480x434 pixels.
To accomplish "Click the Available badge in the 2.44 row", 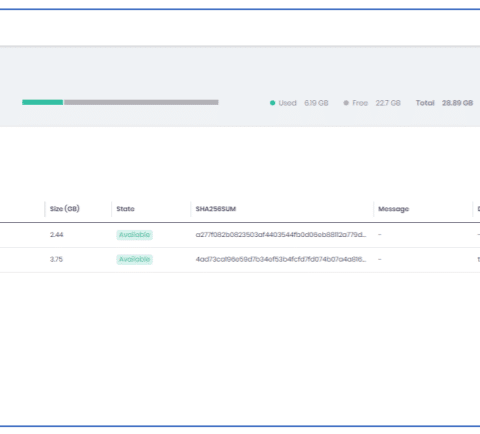I will 134,235.
